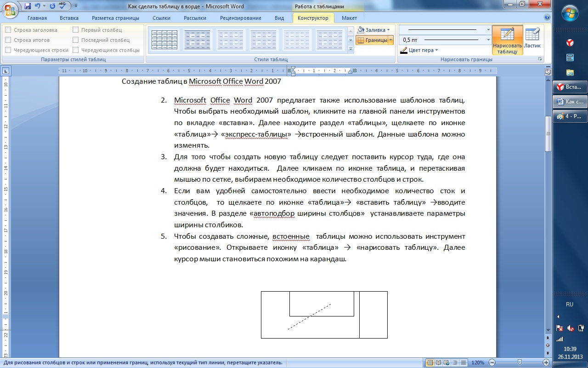The width and height of the screenshot is (588, 368).
Task: Switch to Draft view in status bar
Action: pyautogui.click(x=464, y=362)
